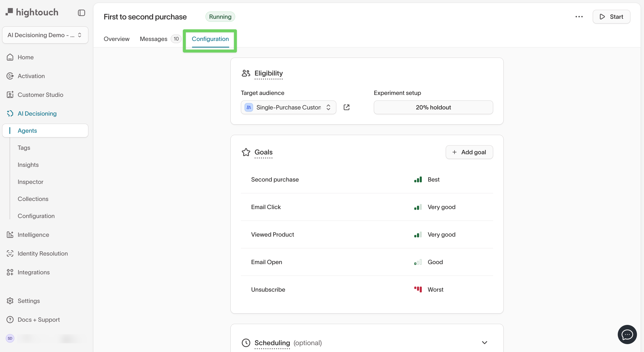644x352 pixels.
Task: Collapse the Scheduling section chevron
Action: click(485, 343)
